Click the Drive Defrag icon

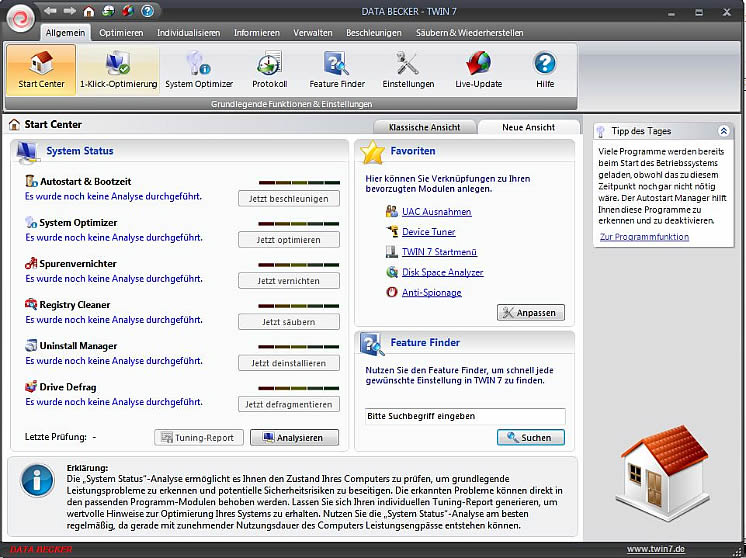click(x=31, y=386)
